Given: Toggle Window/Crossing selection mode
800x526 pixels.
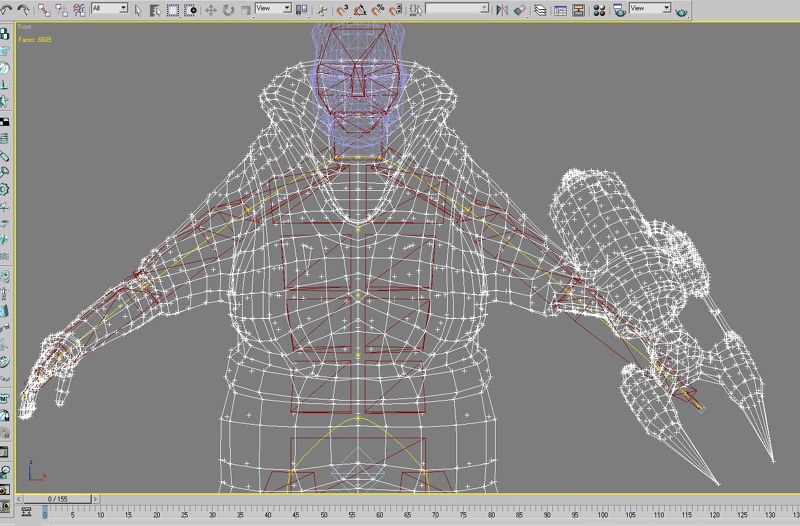Looking at the screenshot, I should point(190,9).
